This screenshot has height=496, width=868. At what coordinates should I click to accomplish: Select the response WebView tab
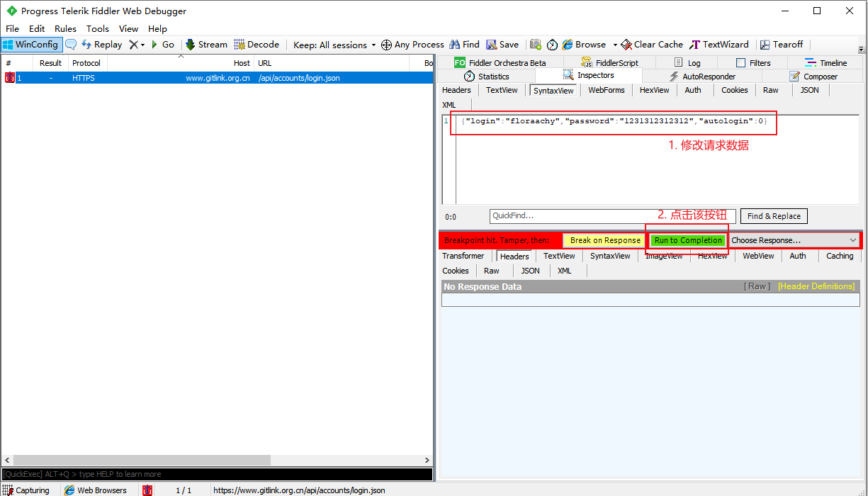(758, 256)
